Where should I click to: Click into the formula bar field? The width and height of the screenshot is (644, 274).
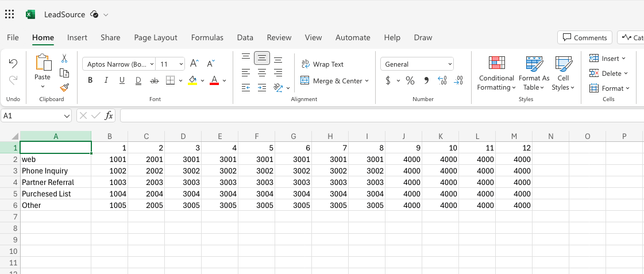[x=382, y=116]
